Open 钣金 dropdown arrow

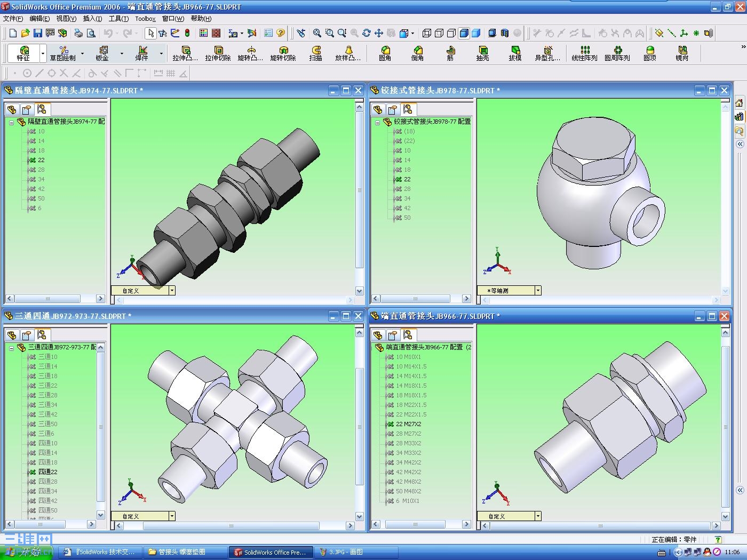tap(122, 53)
